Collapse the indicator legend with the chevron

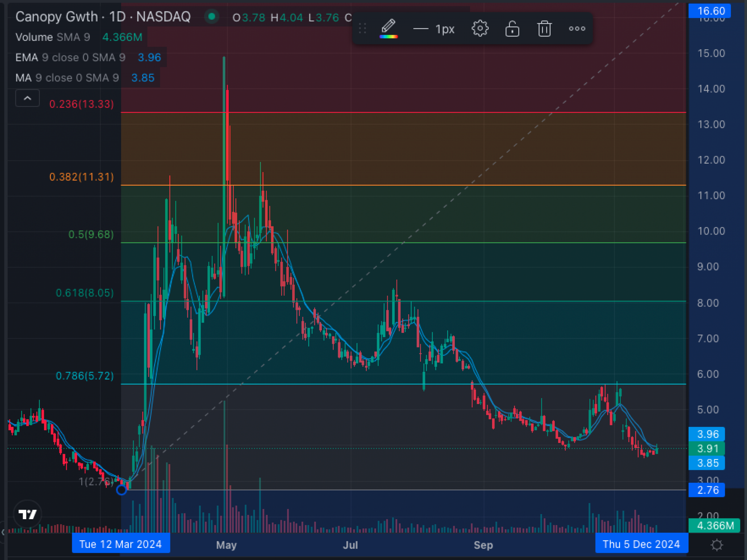27,98
